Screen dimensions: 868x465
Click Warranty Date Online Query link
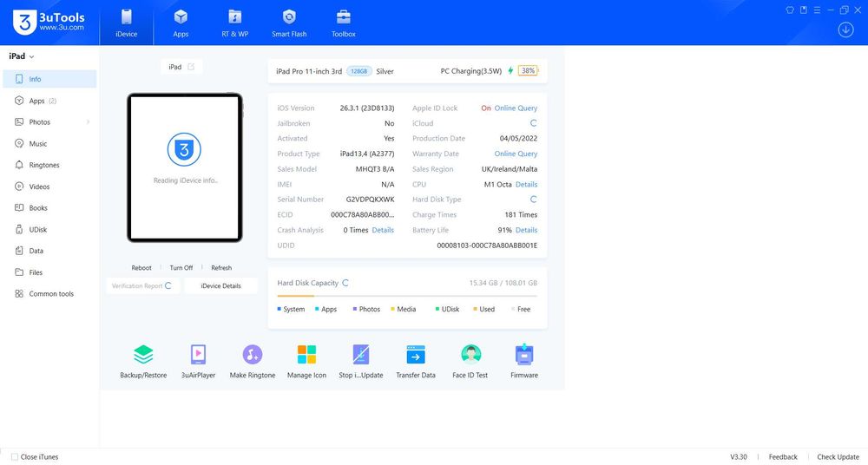pyautogui.click(x=516, y=154)
